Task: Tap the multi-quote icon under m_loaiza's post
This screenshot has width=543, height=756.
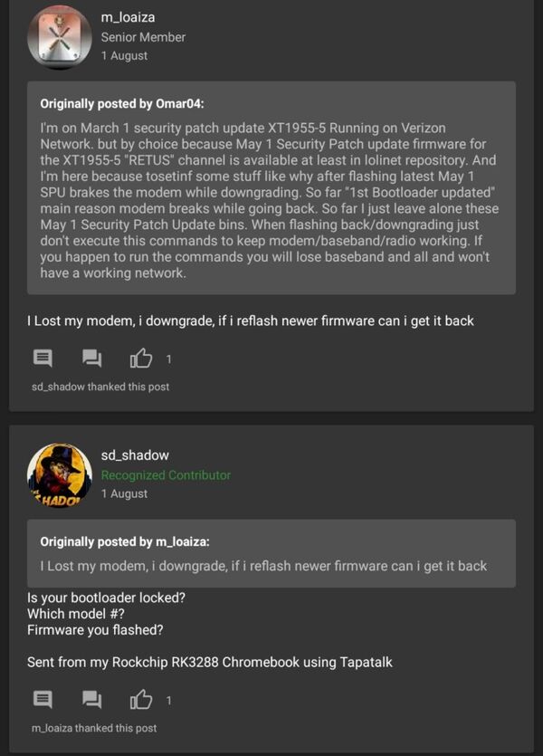Action: tap(92, 359)
